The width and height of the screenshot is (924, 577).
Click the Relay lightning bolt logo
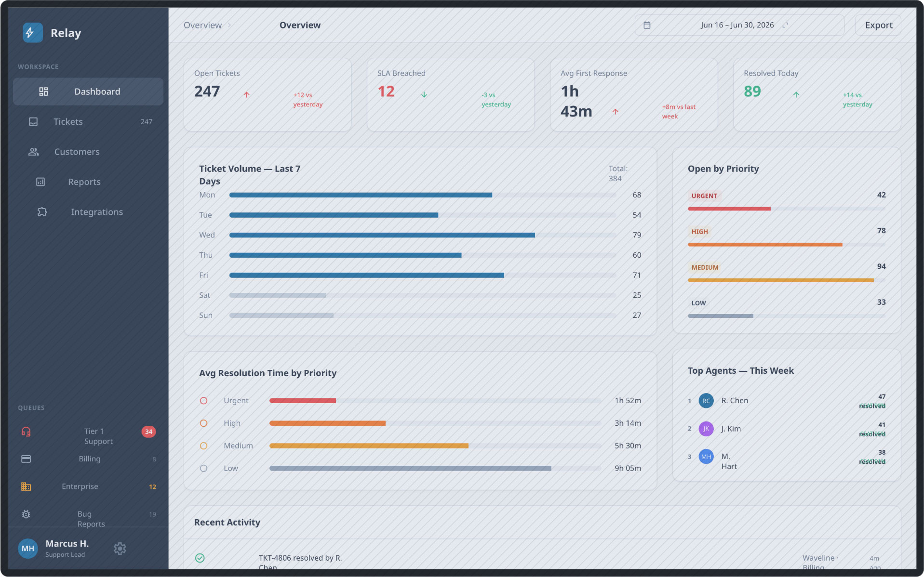tap(33, 33)
